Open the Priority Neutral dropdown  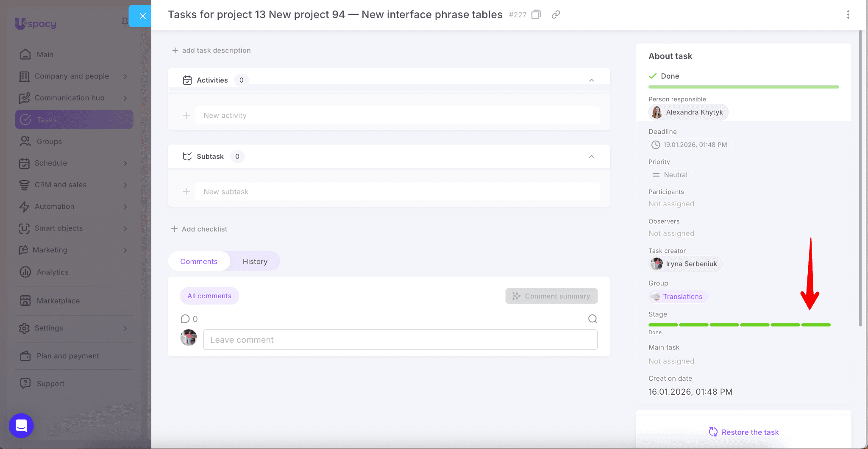(x=671, y=175)
